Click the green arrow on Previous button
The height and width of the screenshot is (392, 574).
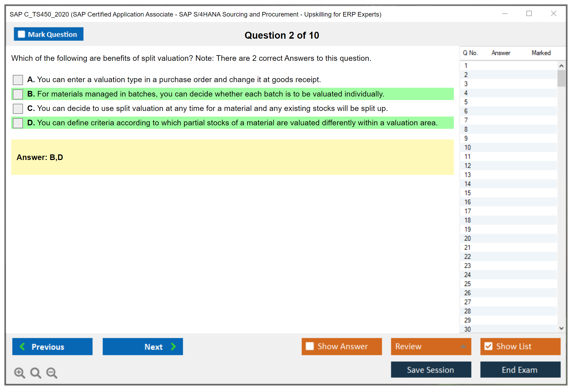pos(23,346)
